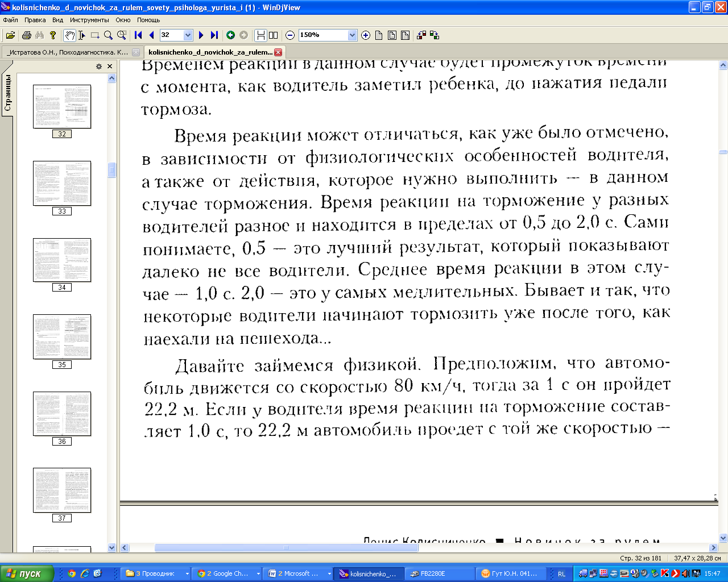
Task: Click the Стр. 32 из 181 status text
Action: 640,559
